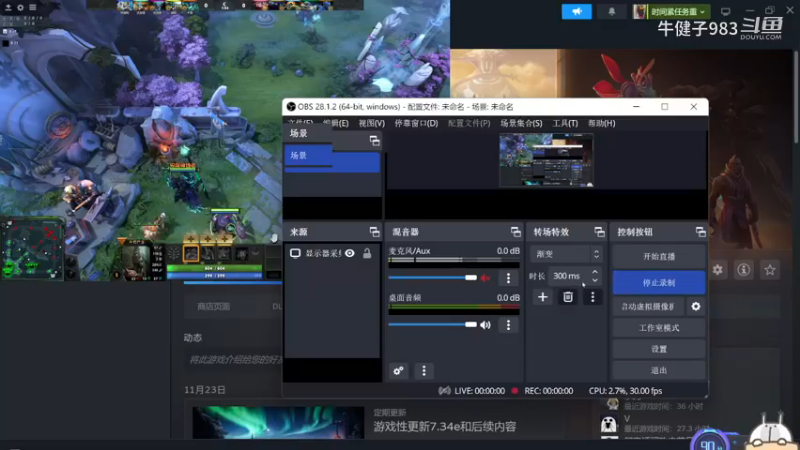
Task: Unmute the 麦克风/Aux channel
Action: (485, 278)
